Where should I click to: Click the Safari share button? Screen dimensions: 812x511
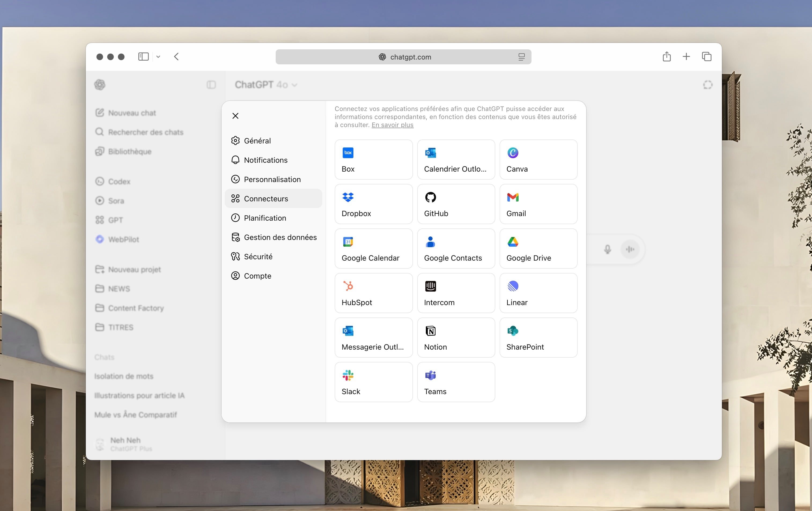tap(666, 57)
